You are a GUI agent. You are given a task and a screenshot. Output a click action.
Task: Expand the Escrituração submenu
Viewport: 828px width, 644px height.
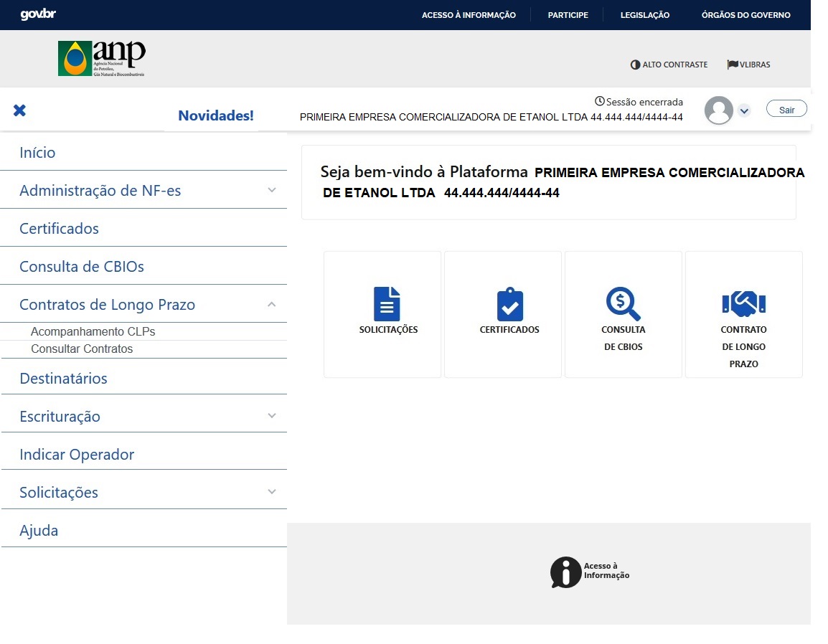(271, 416)
